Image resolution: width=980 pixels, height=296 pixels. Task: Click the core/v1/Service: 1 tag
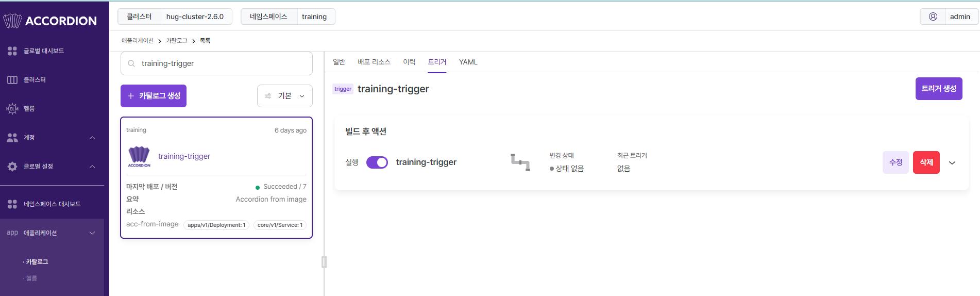pyautogui.click(x=280, y=225)
